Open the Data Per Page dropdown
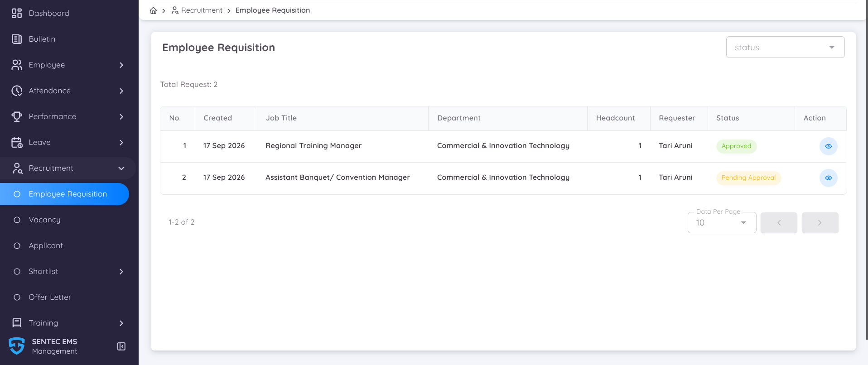Image resolution: width=868 pixels, height=365 pixels. pyautogui.click(x=722, y=222)
